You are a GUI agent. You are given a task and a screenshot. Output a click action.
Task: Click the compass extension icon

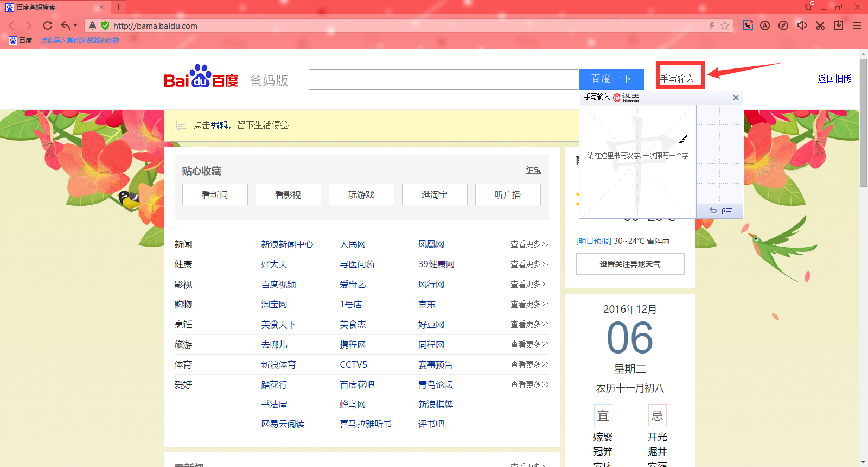[783, 26]
